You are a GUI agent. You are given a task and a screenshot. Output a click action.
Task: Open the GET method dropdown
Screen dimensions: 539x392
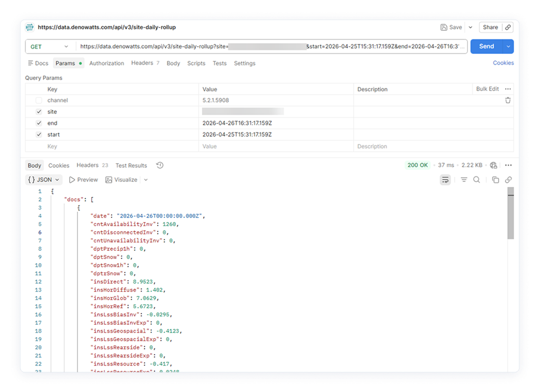coord(49,47)
